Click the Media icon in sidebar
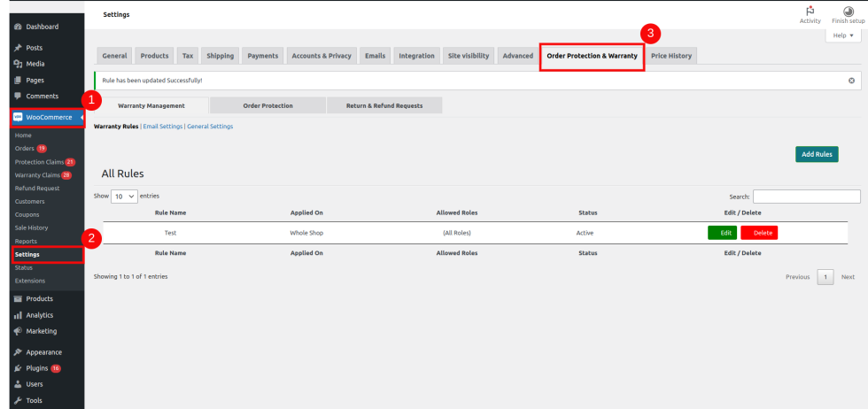 pyautogui.click(x=18, y=65)
